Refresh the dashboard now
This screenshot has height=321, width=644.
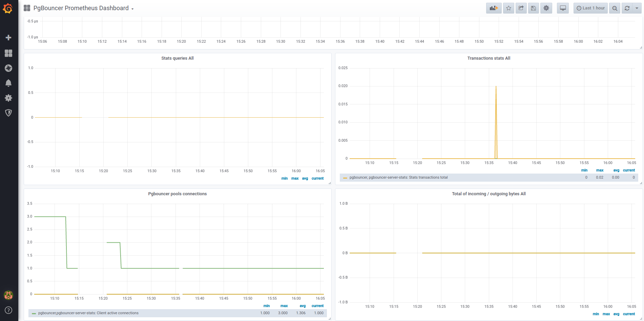point(627,8)
